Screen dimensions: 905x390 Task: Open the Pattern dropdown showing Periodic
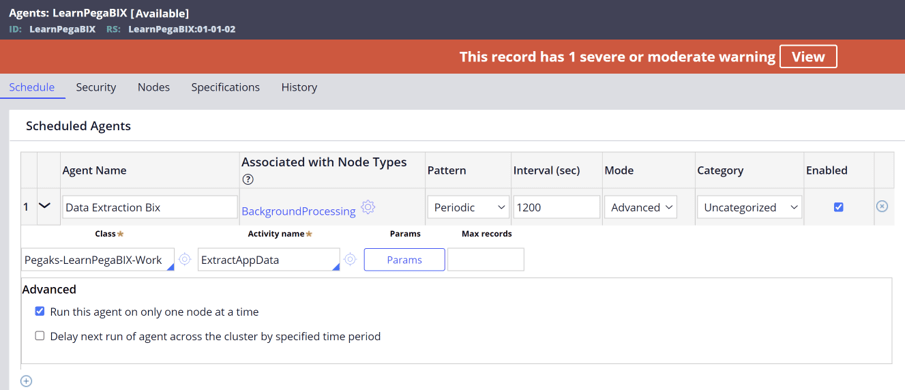(468, 207)
